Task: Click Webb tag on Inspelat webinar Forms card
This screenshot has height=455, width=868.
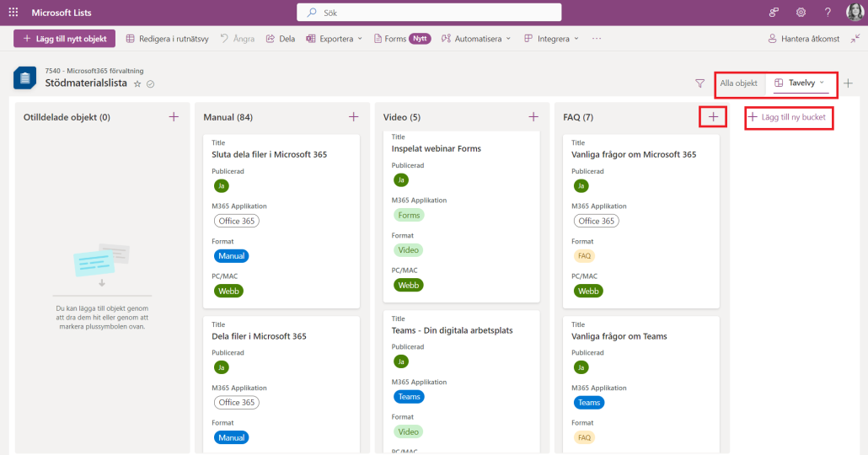Action: [409, 286]
